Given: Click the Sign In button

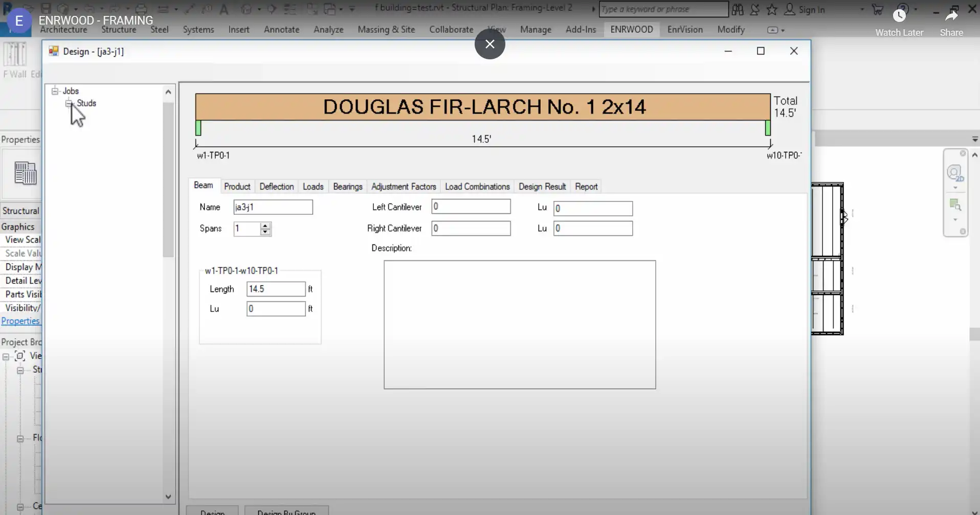Looking at the screenshot, I should pos(805,10).
